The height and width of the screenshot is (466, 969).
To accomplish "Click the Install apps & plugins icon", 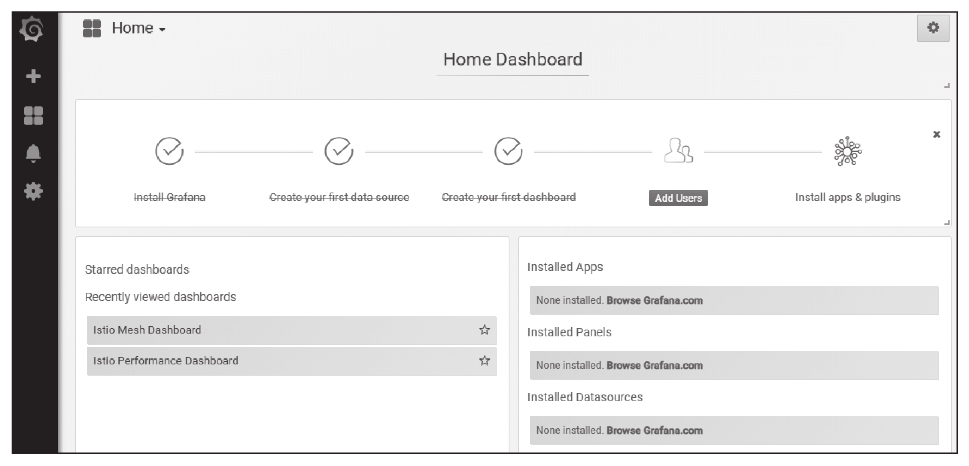I will (847, 152).
